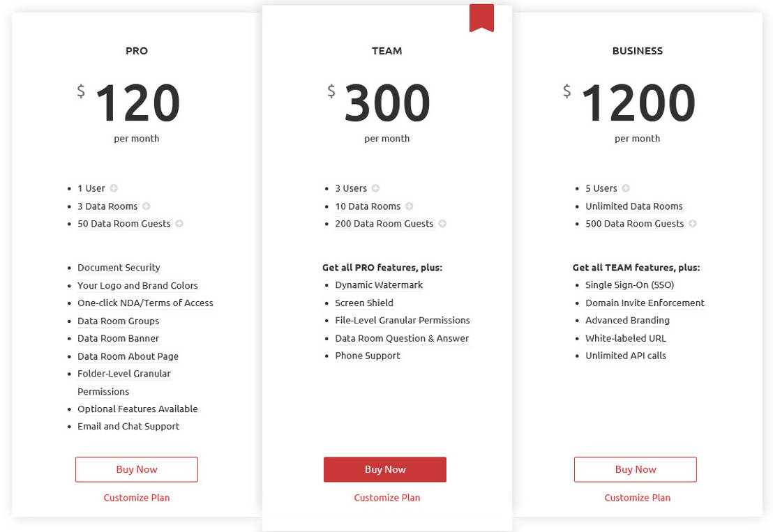Open Customize Plan under TEAM
This screenshot has width=773, height=532.
coord(386,497)
